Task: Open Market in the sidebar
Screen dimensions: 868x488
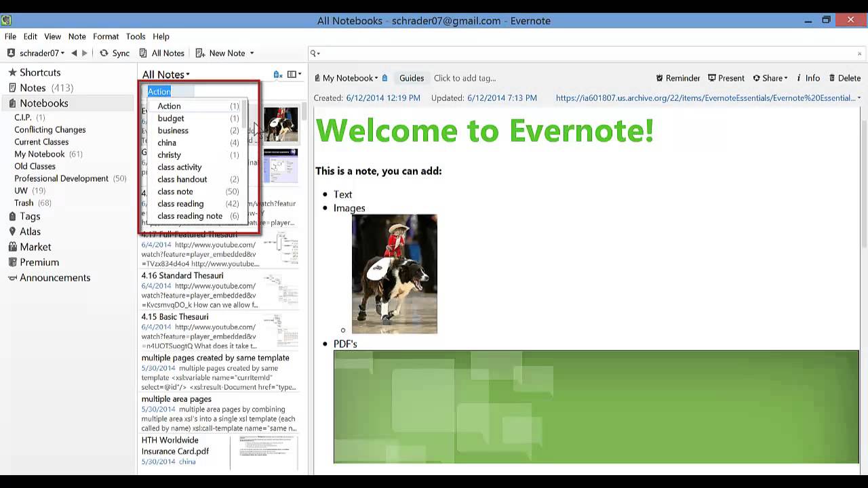Action: [x=30, y=247]
